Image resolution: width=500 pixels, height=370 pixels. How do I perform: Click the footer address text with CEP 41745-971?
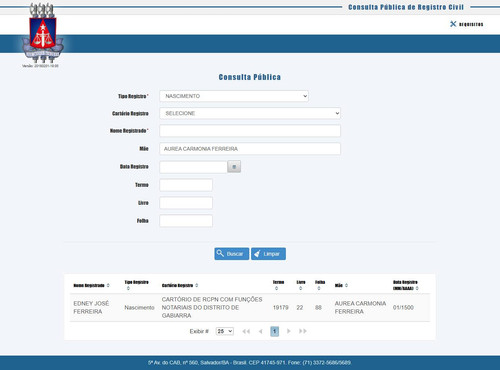(250, 362)
